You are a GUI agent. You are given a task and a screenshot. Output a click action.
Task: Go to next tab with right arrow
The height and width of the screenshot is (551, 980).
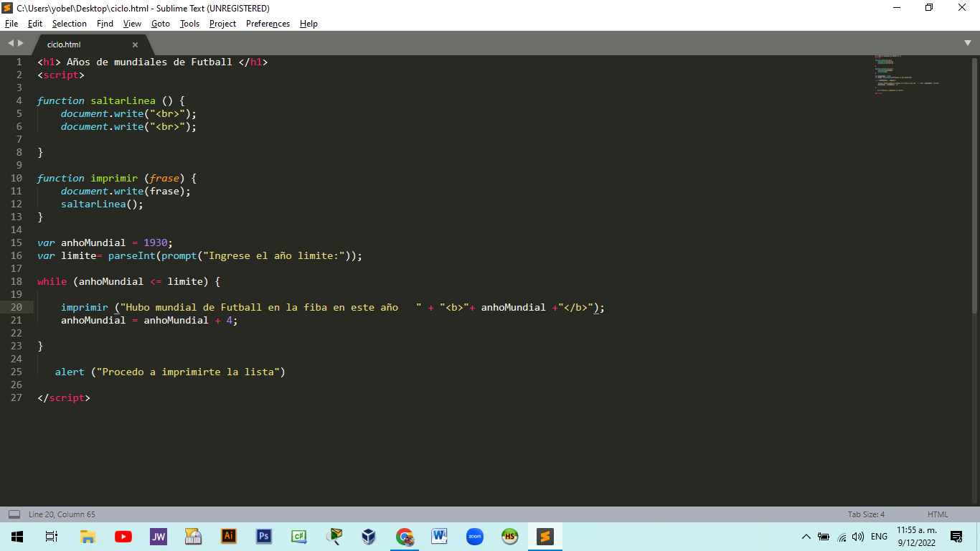point(21,44)
